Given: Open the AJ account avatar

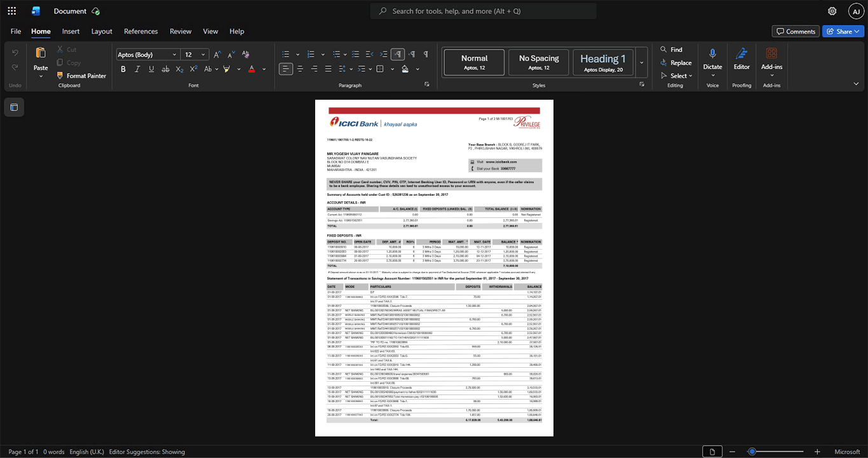Looking at the screenshot, I should pyautogui.click(x=857, y=11).
